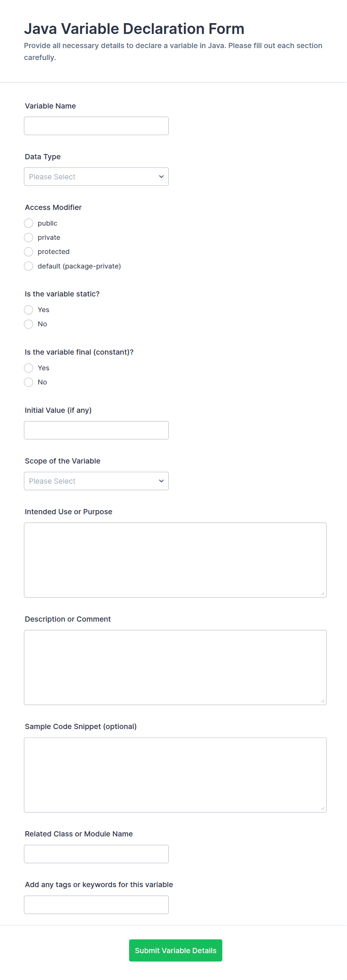Focus the Initial Value text field
This screenshot has width=347, height=980.
(96, 430)
